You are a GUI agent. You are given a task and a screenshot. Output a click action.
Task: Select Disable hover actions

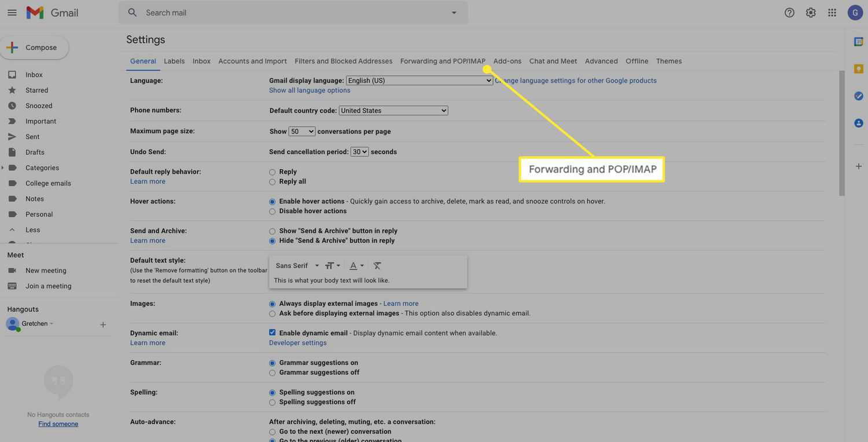click(272, 211)
